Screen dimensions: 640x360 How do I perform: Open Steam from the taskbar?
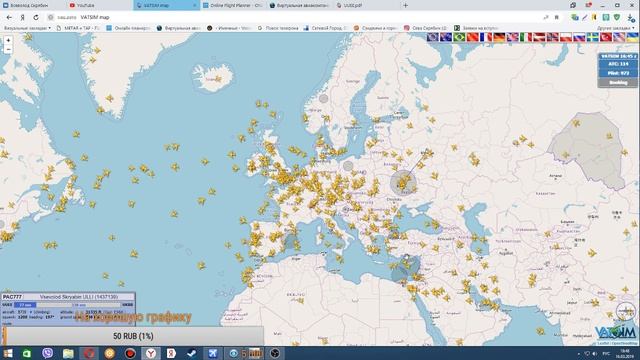(x=192, y=353)
